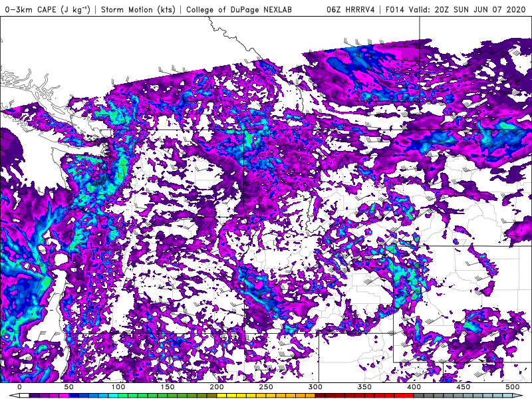The height and width of the screenshot is (399, 532).
Task: Click the '150' label on the color scale
Action: tap(168, 387)
